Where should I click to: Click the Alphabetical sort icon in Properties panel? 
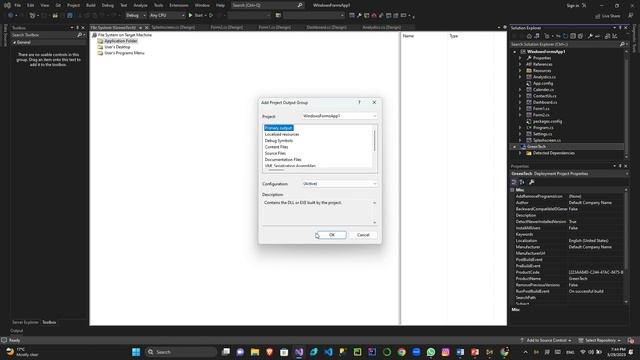[522, 182]
